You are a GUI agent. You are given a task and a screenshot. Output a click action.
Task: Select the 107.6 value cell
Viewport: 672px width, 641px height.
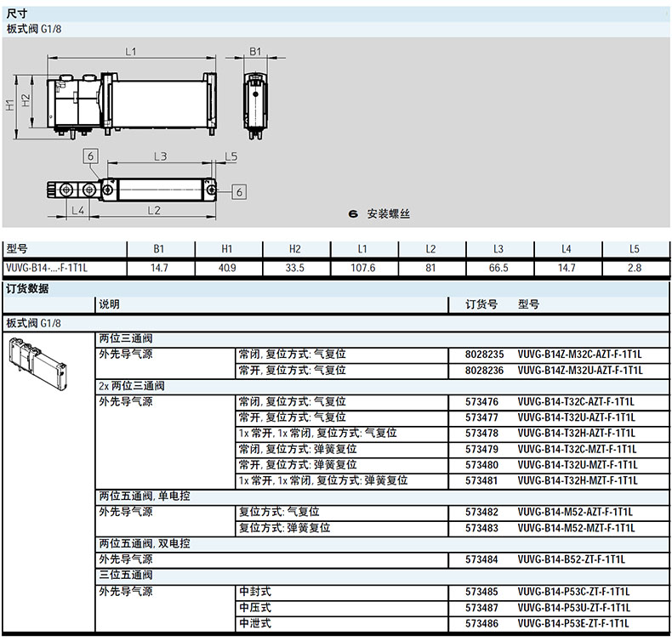coord(362,268)
